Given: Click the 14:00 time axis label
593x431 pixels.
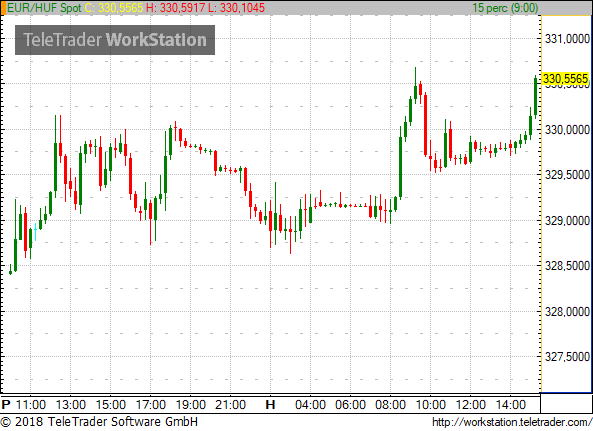Looking at the screenshot, I should click(x=511, y=405).
